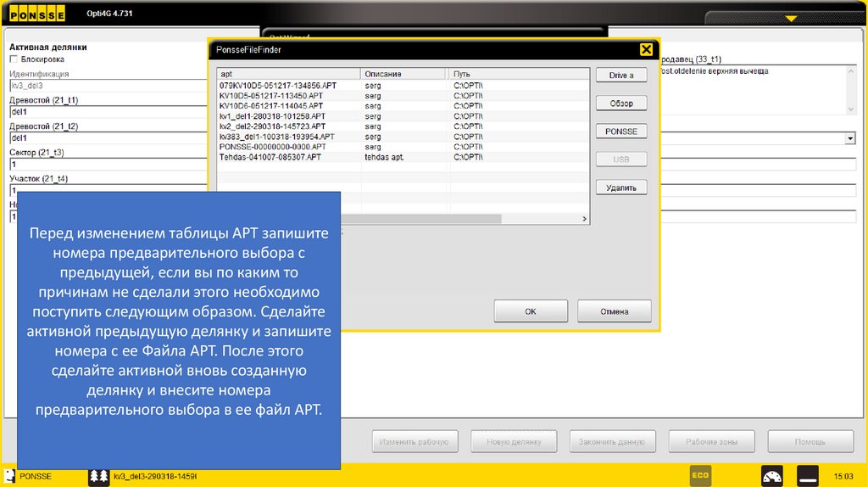
Task: Click the 15:03 clock in the status bar
Action: [843, 477]
